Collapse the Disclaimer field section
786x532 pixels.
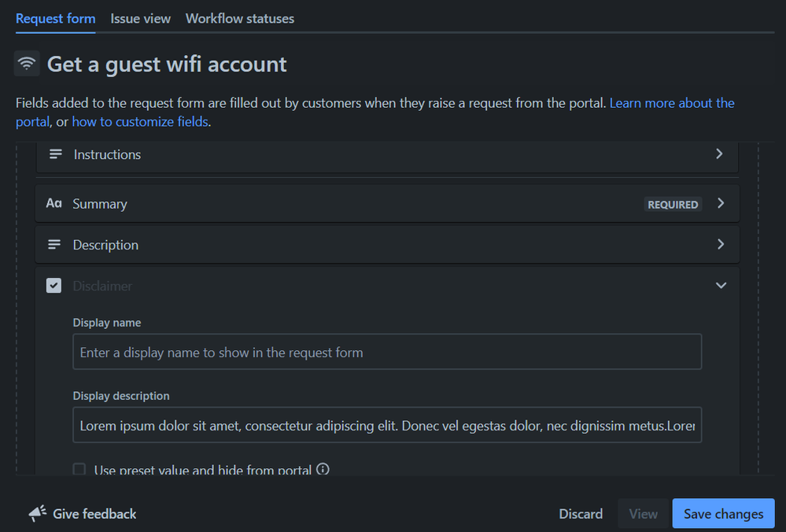[x=721, y=286]
